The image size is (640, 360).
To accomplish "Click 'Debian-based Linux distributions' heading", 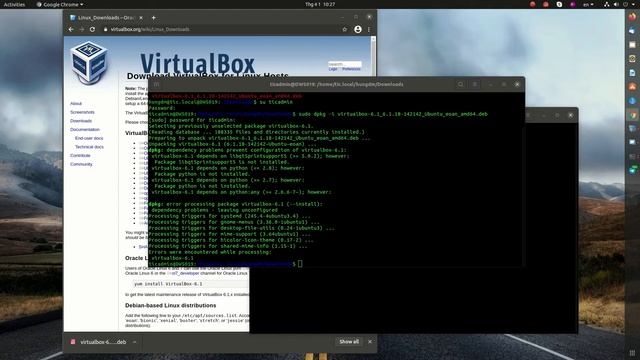I will click(171, 305).
